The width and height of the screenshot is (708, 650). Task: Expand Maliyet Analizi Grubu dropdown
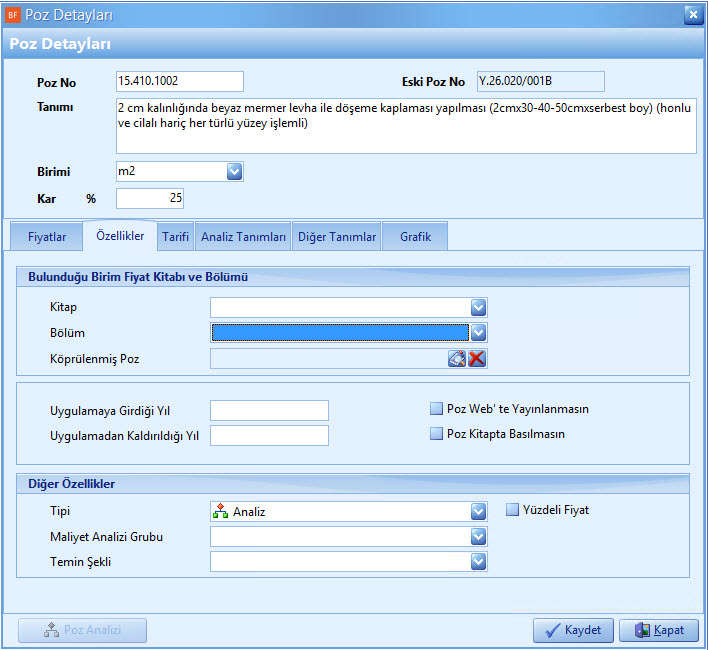478,537
